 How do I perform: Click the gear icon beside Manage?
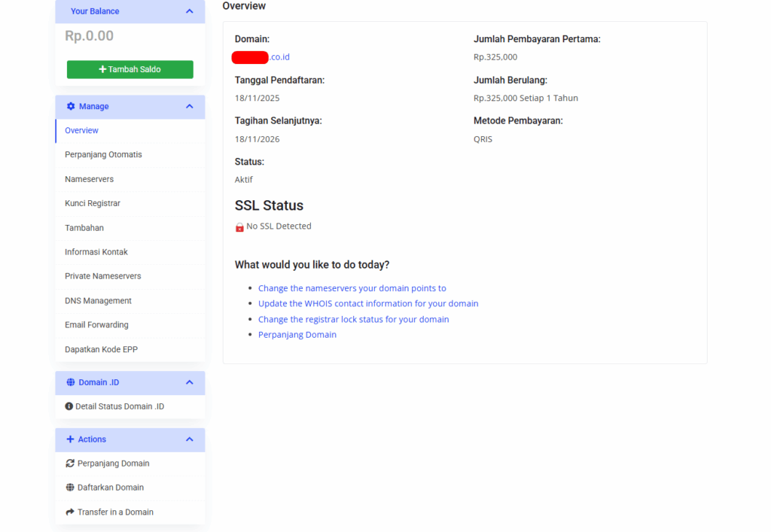click(71, 107)
